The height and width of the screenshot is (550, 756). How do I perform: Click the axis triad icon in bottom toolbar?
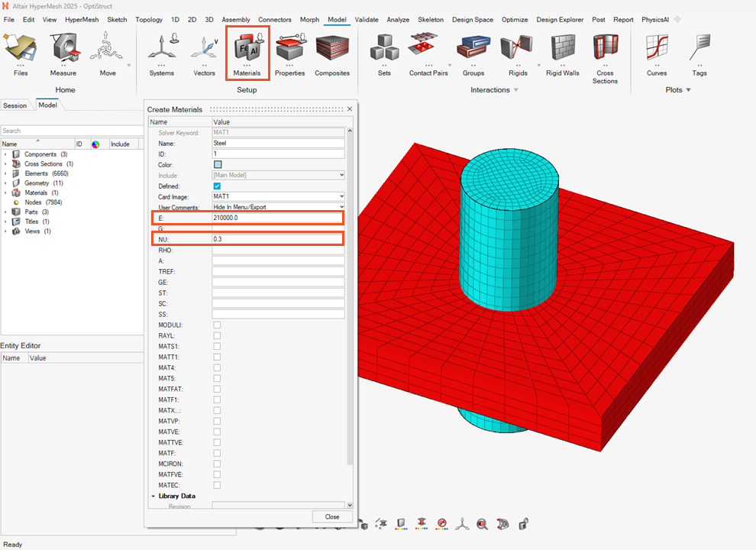pyautogui.click(x=462, y=524)
